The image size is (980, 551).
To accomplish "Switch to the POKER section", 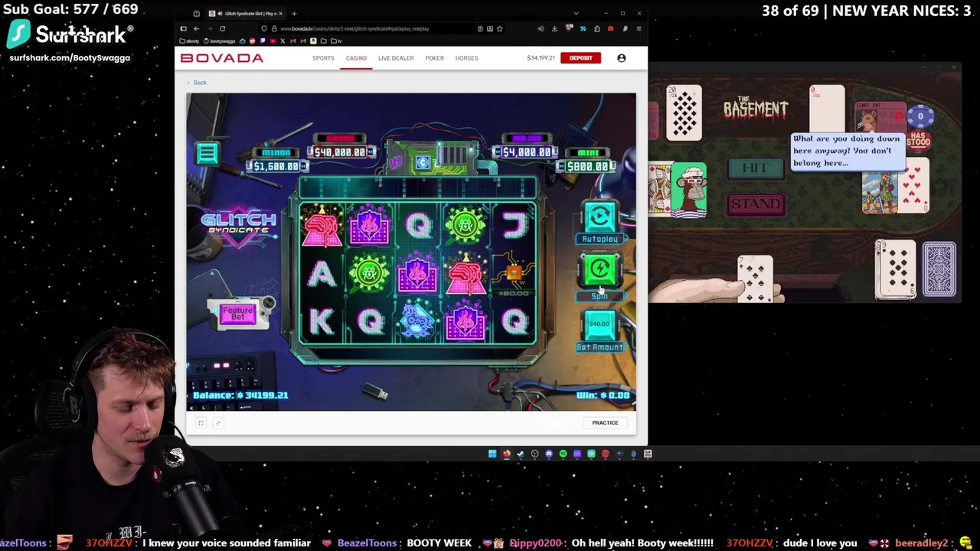I will [434, 58].
